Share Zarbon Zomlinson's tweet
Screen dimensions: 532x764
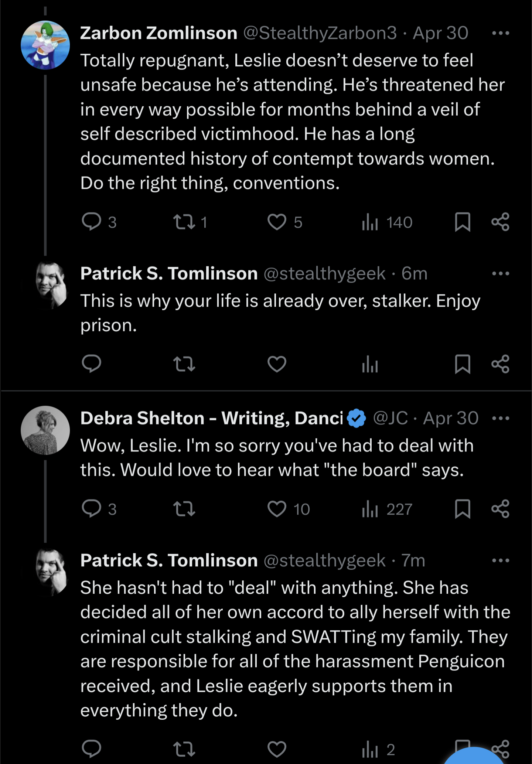[501, 222]
